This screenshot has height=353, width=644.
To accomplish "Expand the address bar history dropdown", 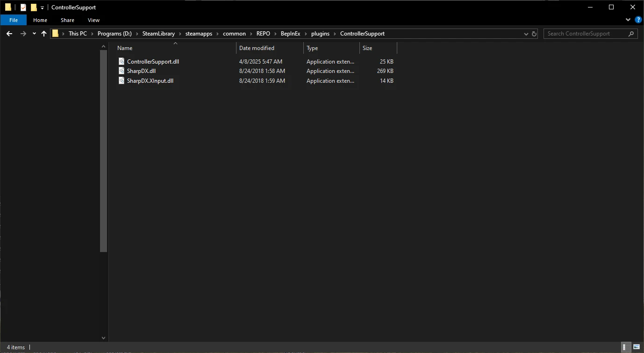I will pos(526,34).
